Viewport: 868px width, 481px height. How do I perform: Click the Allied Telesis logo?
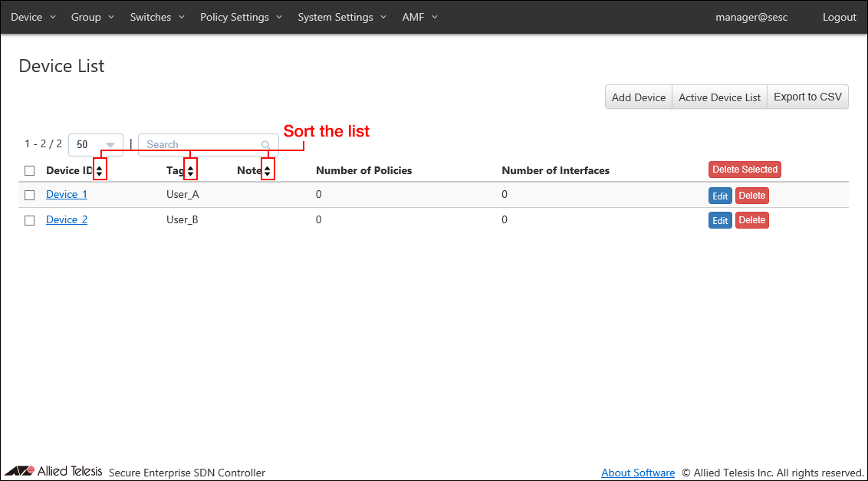point(54,471)
